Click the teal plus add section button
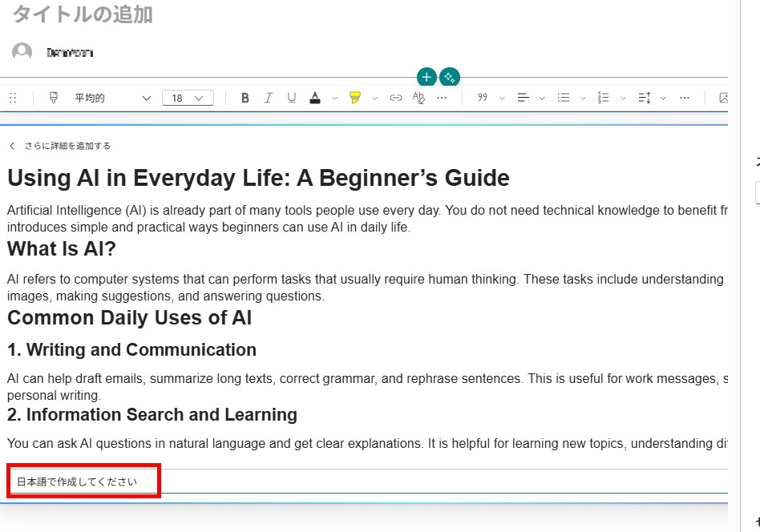 point(426,77)
